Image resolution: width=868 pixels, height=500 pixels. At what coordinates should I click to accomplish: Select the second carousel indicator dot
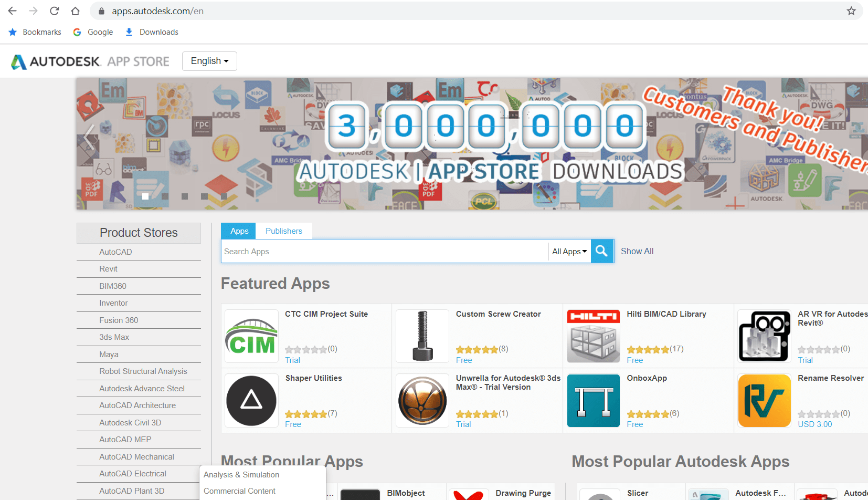165,196
